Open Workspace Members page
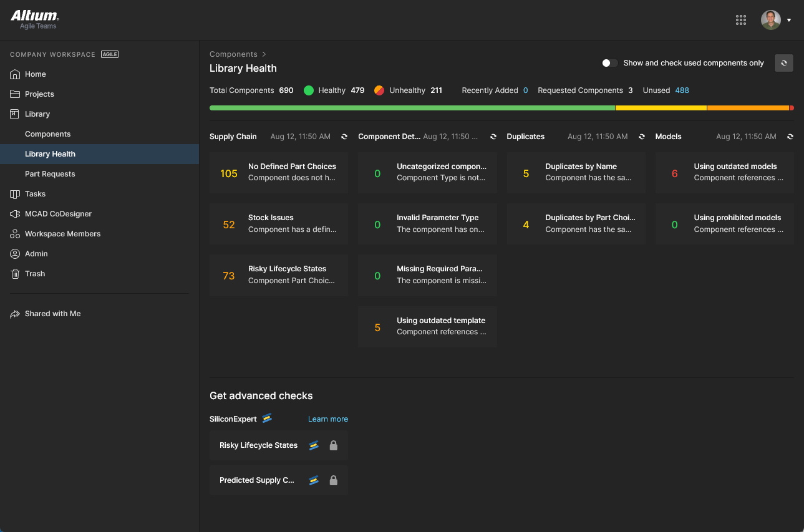The image size is (804, 532). [x=62, y=234]
